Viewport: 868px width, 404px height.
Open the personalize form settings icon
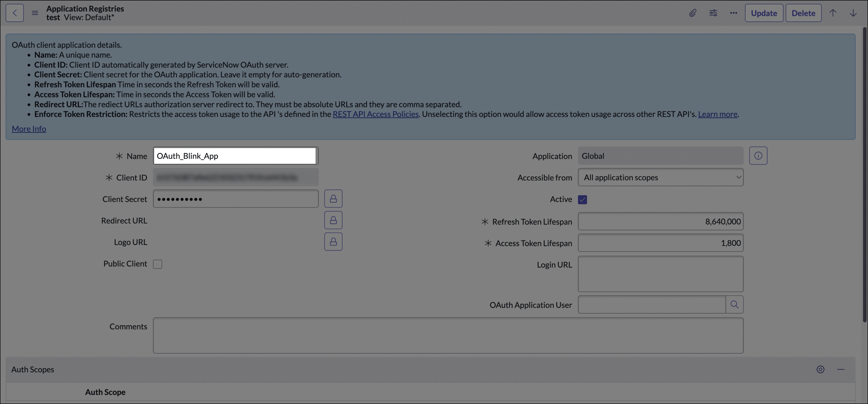click(713, 13)
